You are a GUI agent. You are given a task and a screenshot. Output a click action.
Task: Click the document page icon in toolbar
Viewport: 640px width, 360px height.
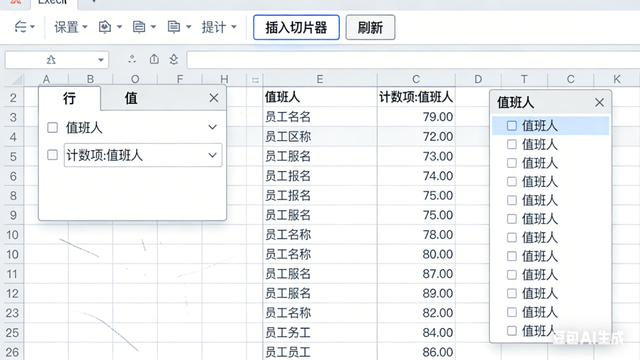click(x=139, y=27)
